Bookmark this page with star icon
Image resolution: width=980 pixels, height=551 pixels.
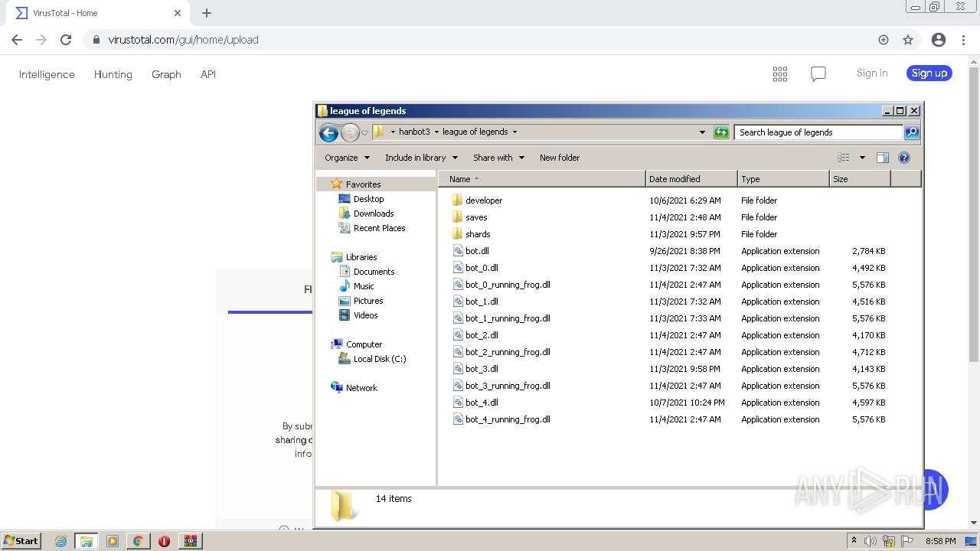point(908,40)
